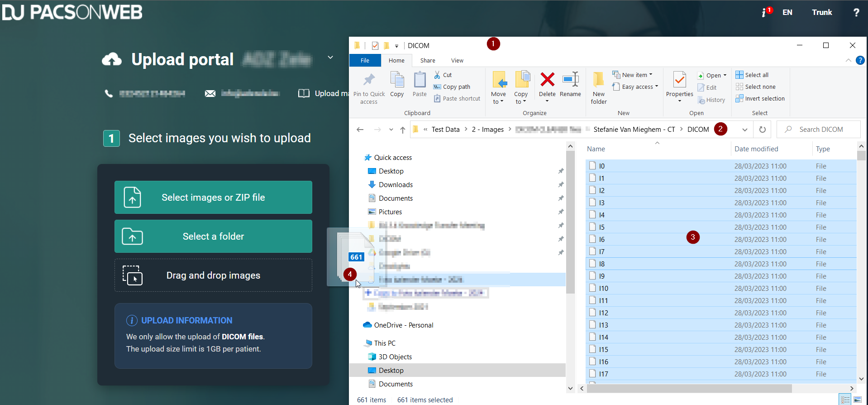Open the Trunk user menu

822,12
